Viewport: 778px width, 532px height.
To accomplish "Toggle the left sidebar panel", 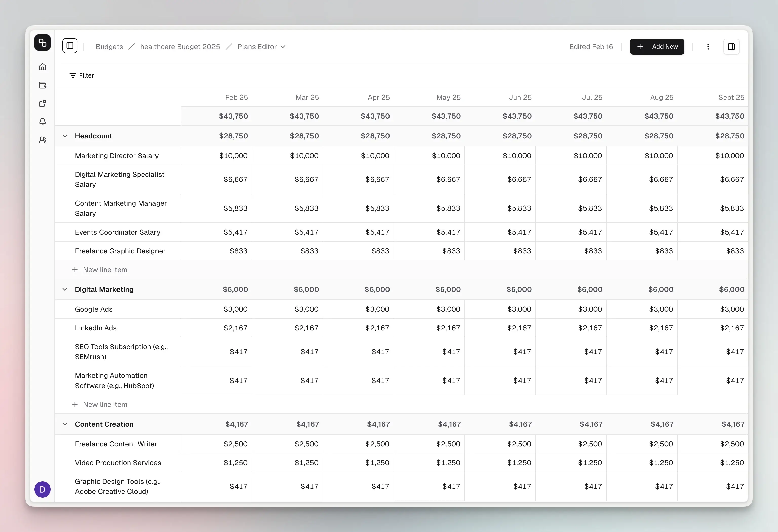I will tap(70, 46).
